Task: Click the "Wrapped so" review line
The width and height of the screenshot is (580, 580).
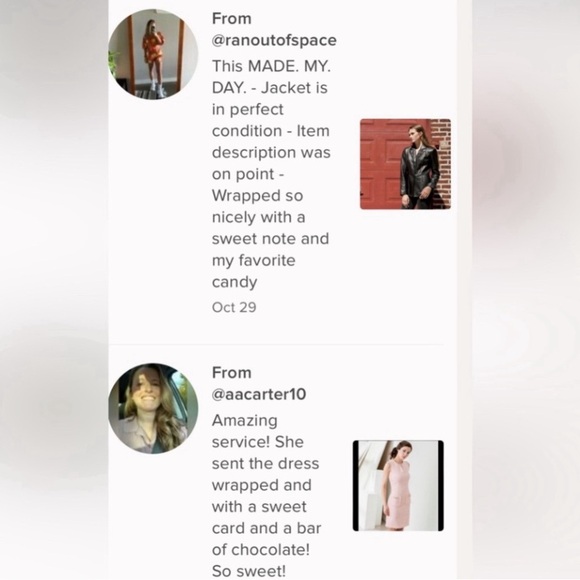Action: pos(257,196)
